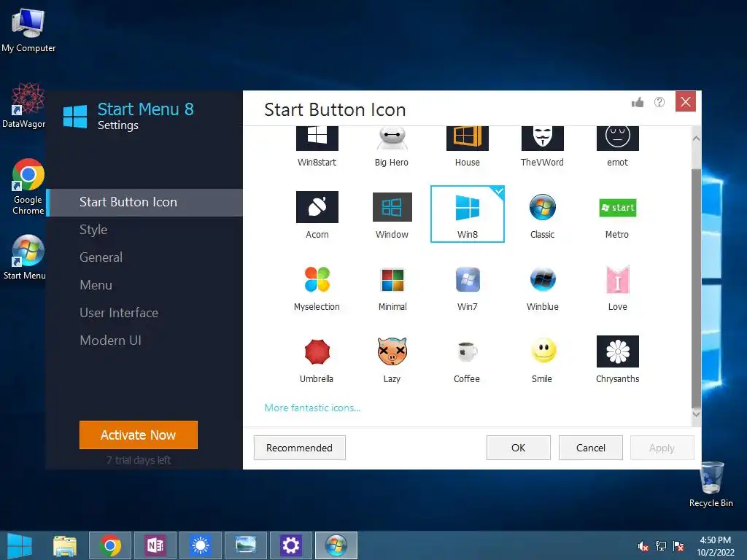Open help via question mark icon

point(659,102)
